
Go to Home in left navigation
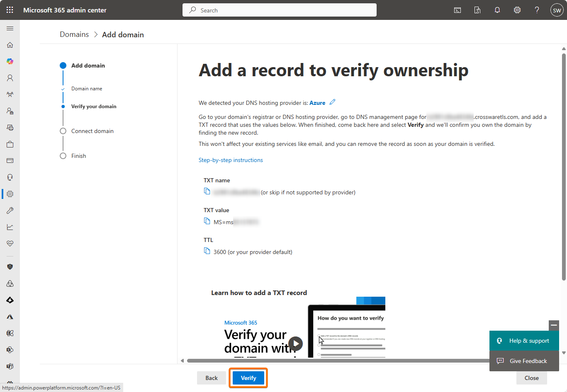10,45
